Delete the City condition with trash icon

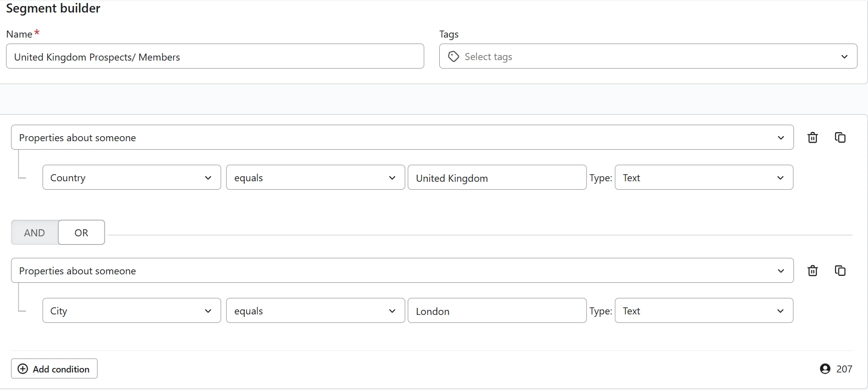[812, 271]
